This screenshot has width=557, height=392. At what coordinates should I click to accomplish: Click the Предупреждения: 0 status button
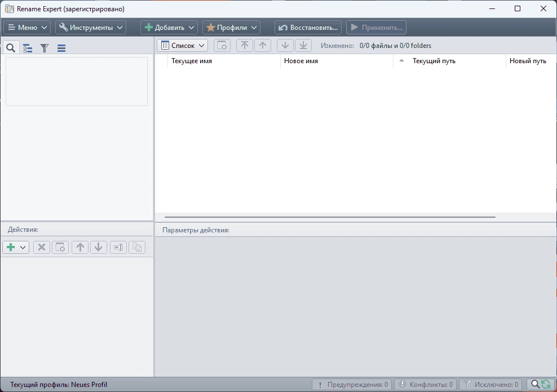(352, 384)
